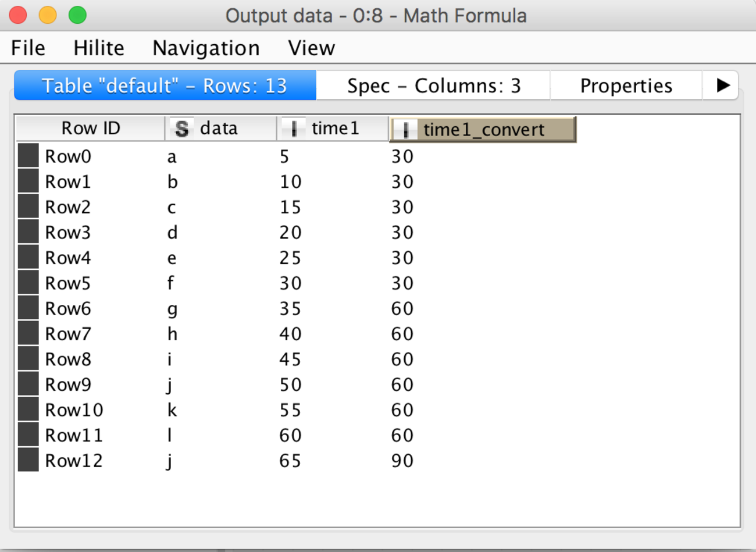Click the Integer type icon beside time1
Screen dimensions: 756x552
tap(294, 129)
